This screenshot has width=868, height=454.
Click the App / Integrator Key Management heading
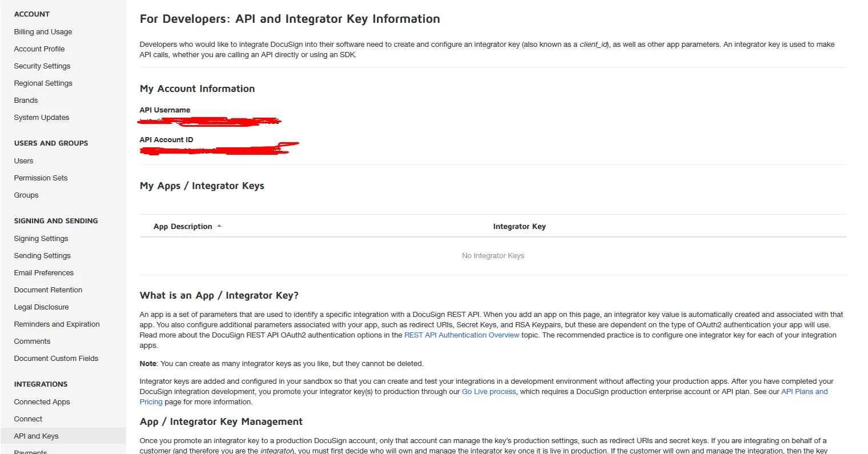221,422
